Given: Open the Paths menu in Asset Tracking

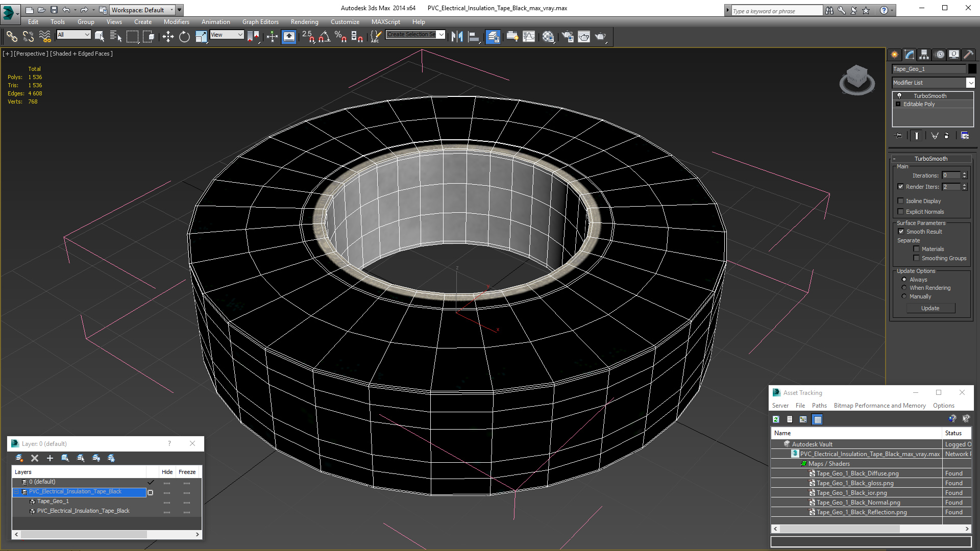Looking at the screenshot, I should click(x=819, y=406).
